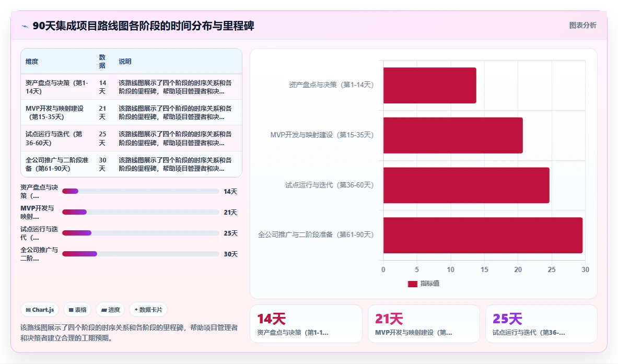Click the 资产盘点与决策 chart bar

click(x=429, y=85)
